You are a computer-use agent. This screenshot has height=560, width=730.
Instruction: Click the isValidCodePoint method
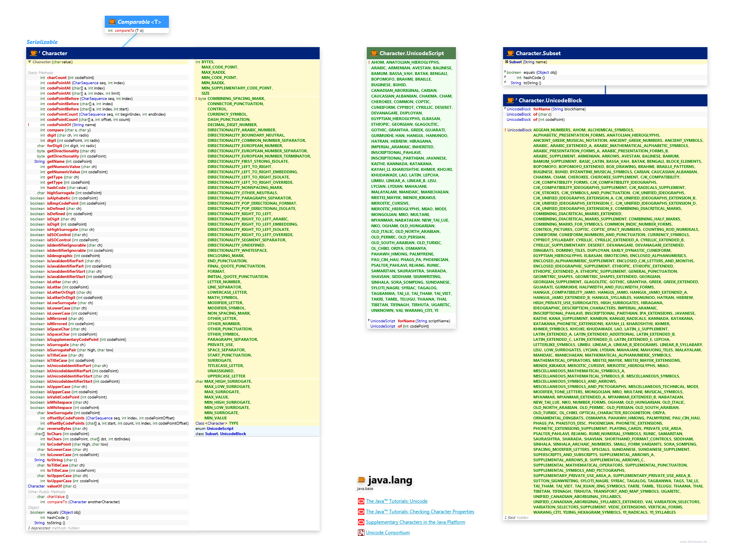point(77,397)
